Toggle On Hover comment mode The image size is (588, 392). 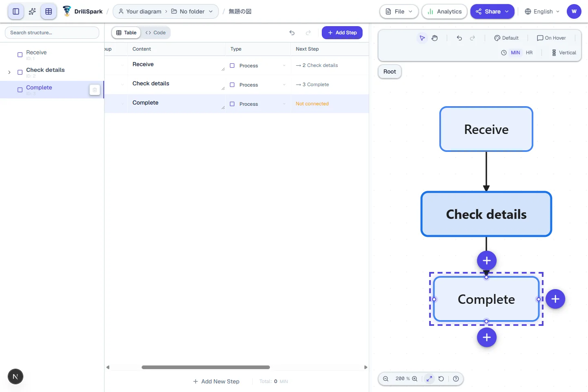tap(552, 38)
